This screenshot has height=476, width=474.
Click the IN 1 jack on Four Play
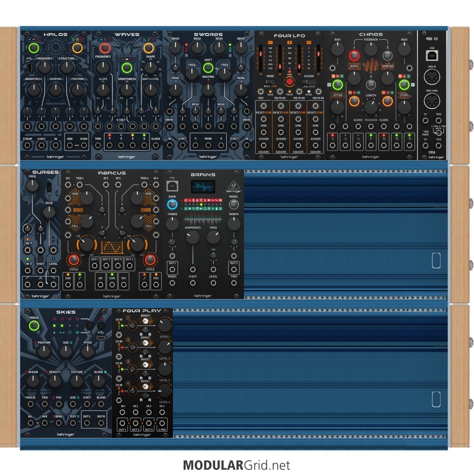pyautogui.click(x=123, y=412)
